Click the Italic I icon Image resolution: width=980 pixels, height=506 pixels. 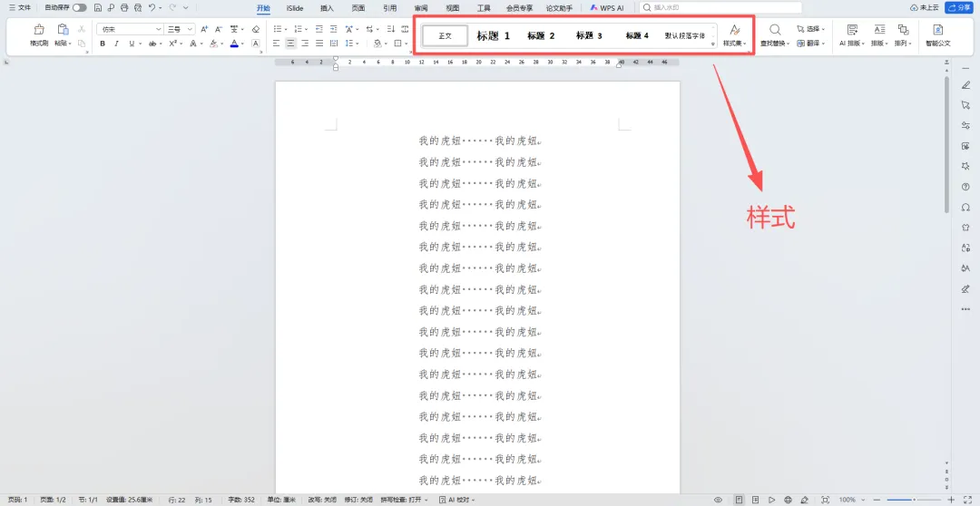pos(116,44)
